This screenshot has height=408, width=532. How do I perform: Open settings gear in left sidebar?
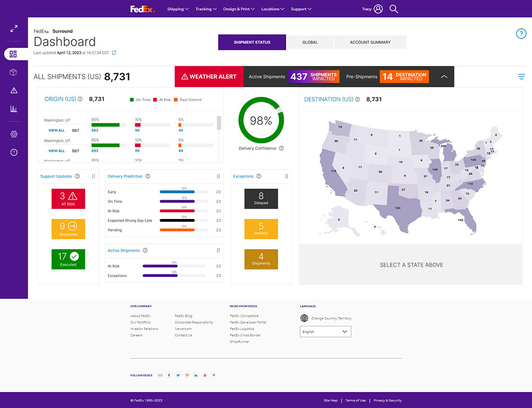14,134
